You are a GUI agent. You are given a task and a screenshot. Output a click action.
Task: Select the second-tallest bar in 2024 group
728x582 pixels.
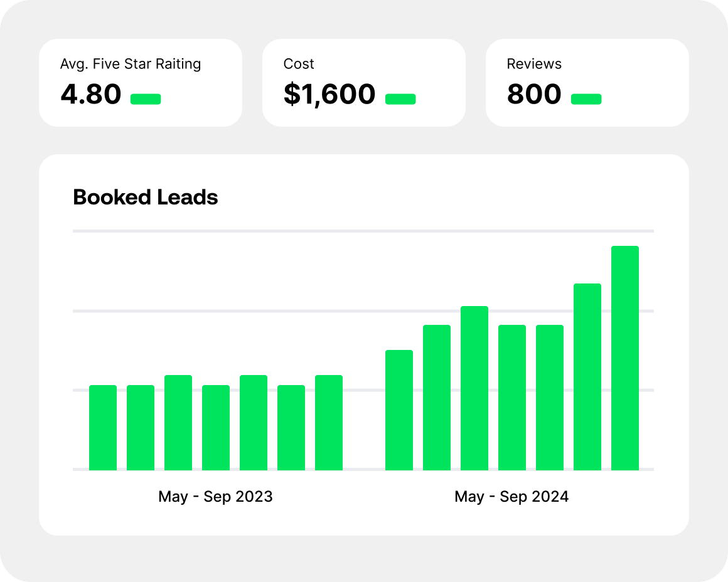coord(587,376)
